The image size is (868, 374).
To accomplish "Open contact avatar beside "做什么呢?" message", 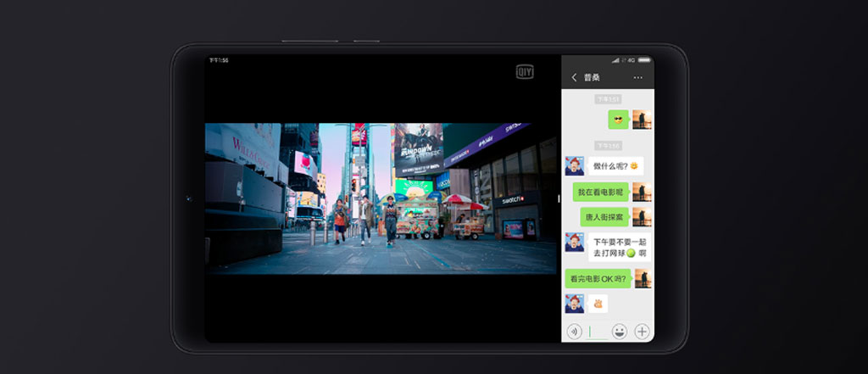I will pyautogui.click(x=575, y=165).
